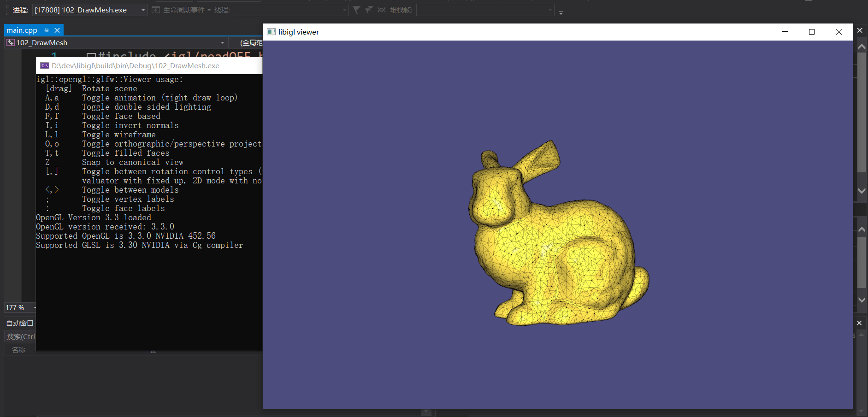This screenshot has width=868, height=417.
Task: Click the filter funnel icon in debug toolbar
Action: tap(356, 10)
